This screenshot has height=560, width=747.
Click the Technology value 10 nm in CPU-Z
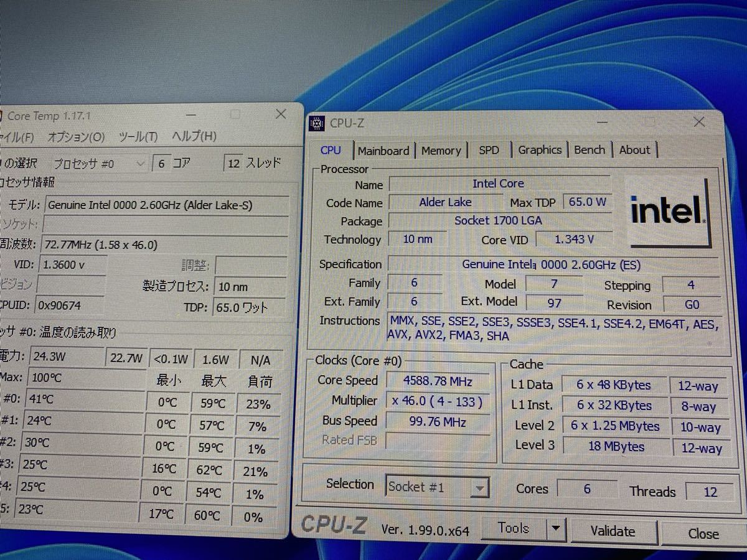pyautogui.click(x=417, y=239)
